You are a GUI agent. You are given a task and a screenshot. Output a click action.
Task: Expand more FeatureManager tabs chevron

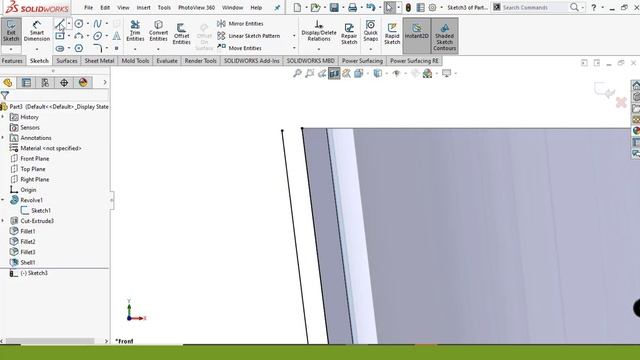(105, 82)
